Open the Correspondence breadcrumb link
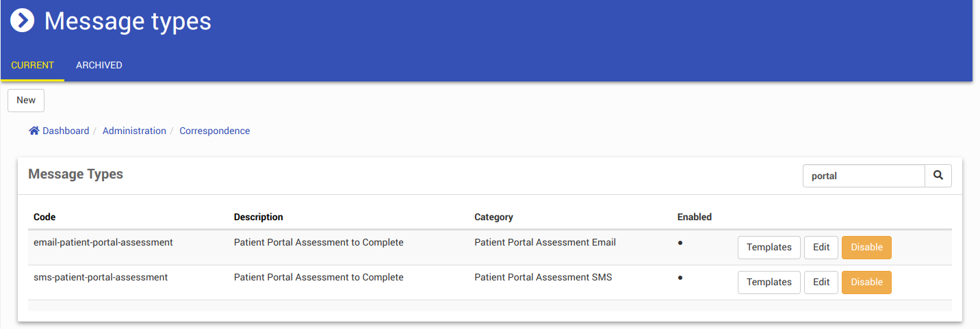The height and width of the screenshot is (329, 980). [215, 131]
